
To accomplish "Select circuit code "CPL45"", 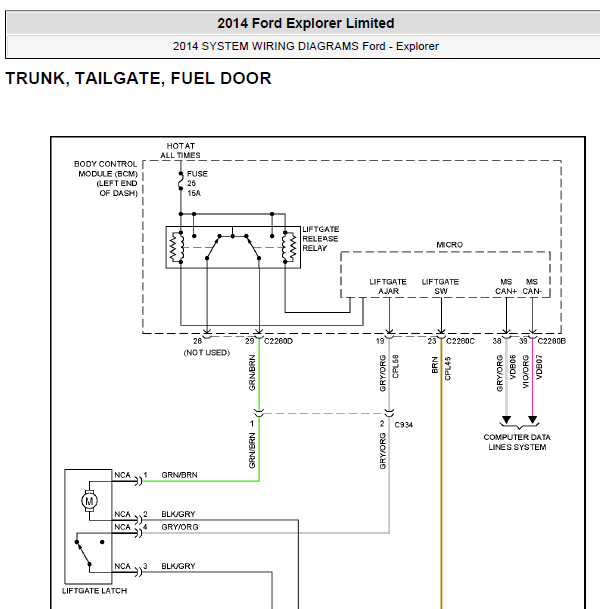I will 448,369.
